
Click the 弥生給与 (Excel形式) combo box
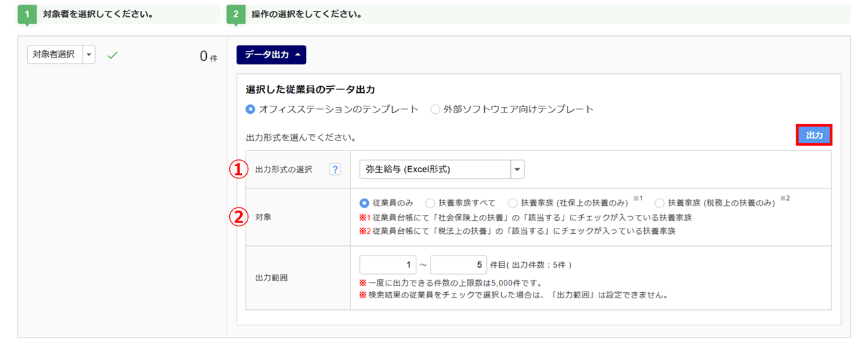(434, 169)
